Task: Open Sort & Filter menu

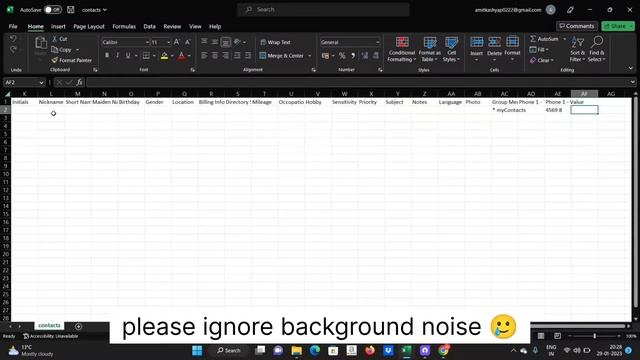Action: (x=578, y=49)
